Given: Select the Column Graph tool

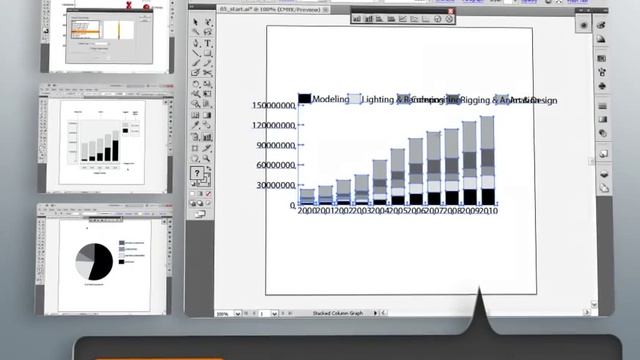Looking at the screenshot, I should [208, 137].
